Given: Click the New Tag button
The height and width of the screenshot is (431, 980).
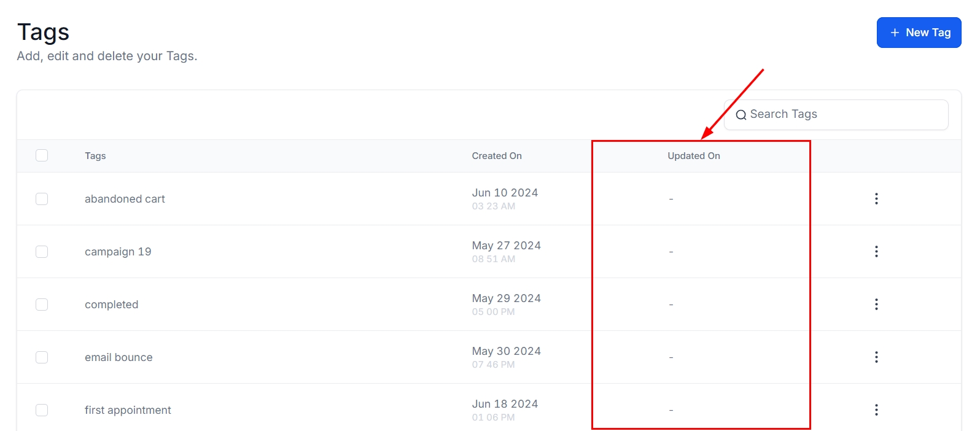Looking at the screenshot, I should (x=919, y=33).
